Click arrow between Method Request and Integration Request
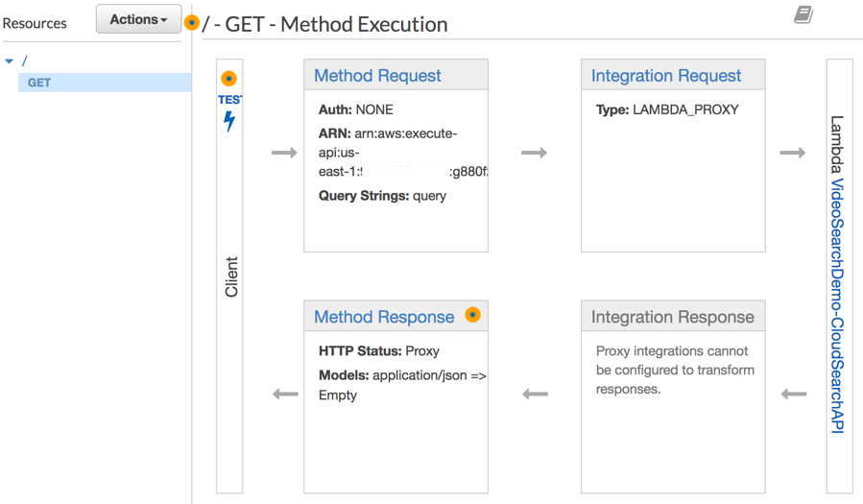 [535, 153]
